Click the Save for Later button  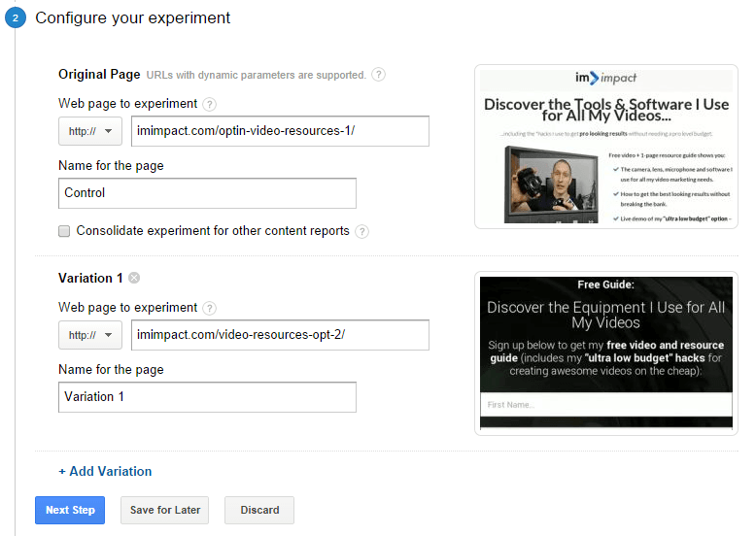pos(165,510)
